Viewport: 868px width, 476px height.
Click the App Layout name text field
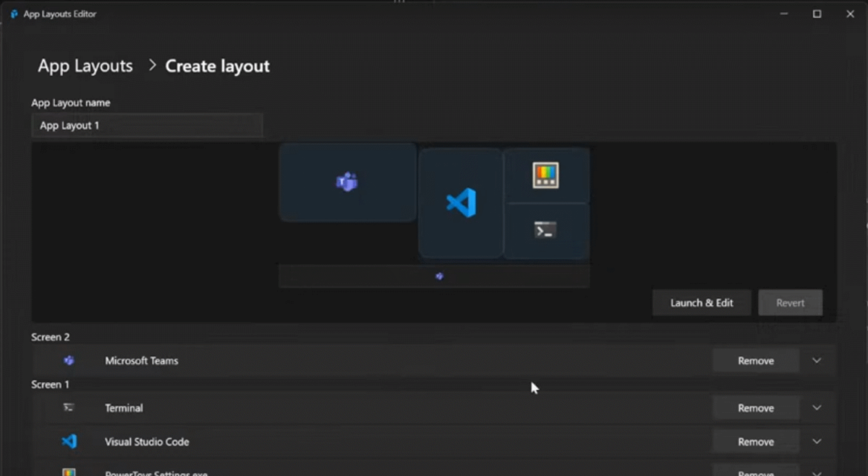[x=148, y=125]
